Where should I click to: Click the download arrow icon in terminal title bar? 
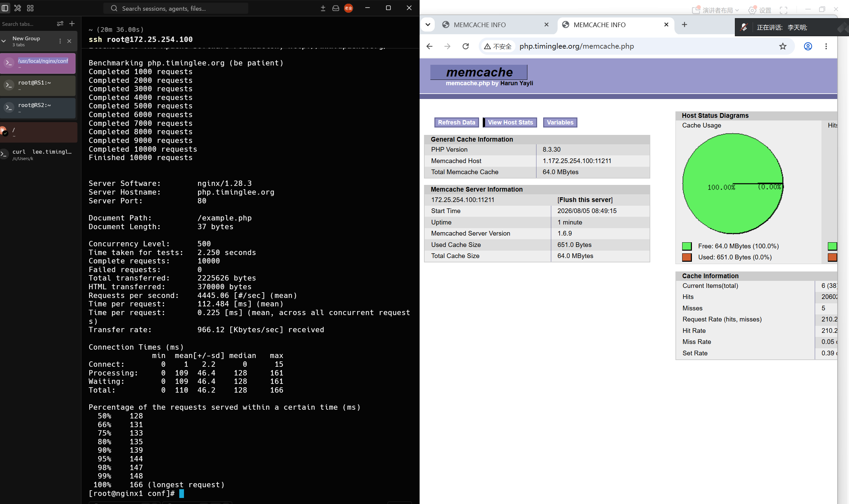click(323, 8)
